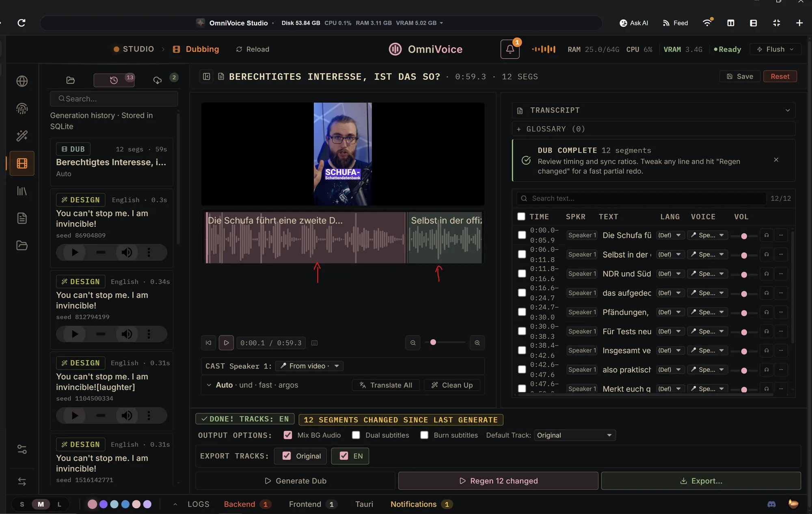The width and height of the screenshot is (812, 514).
Task: Zoom out the waveform timeline
Action: tap(413, 343)
